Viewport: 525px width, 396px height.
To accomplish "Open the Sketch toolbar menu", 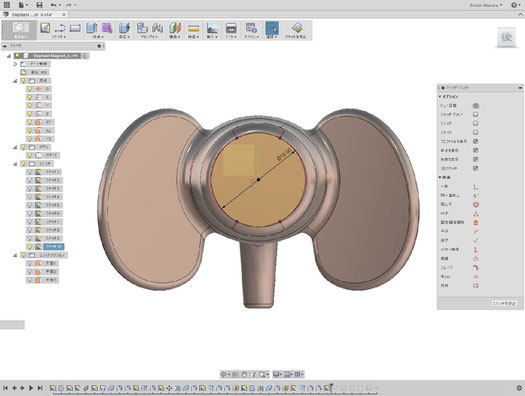I will pyautogui.click(x=59, y=36).
